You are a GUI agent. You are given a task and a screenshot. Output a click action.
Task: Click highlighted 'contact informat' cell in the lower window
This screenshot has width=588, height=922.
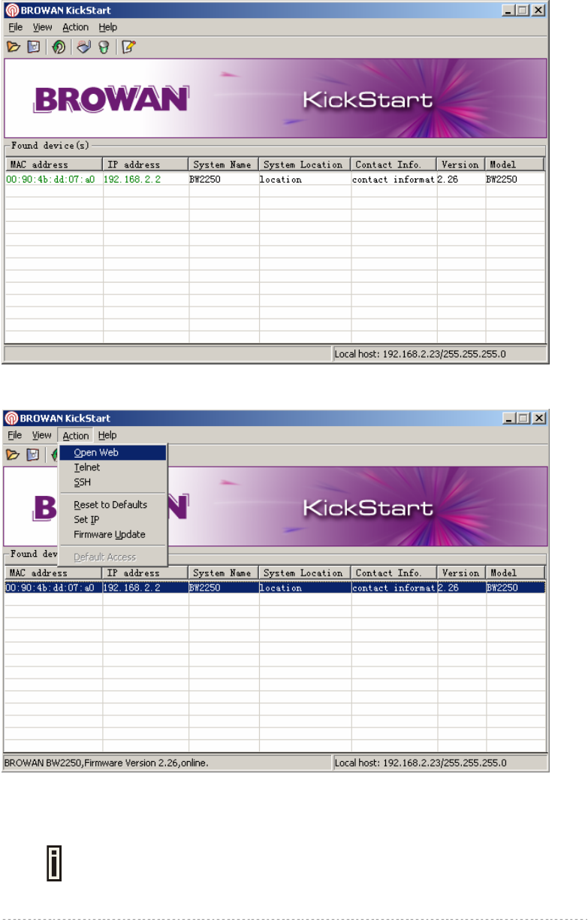pos(394,588)
